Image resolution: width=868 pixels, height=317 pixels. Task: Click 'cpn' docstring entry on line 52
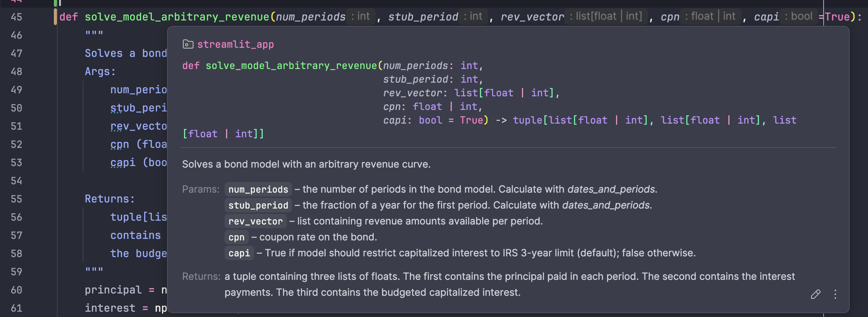(x=120, y=144)
